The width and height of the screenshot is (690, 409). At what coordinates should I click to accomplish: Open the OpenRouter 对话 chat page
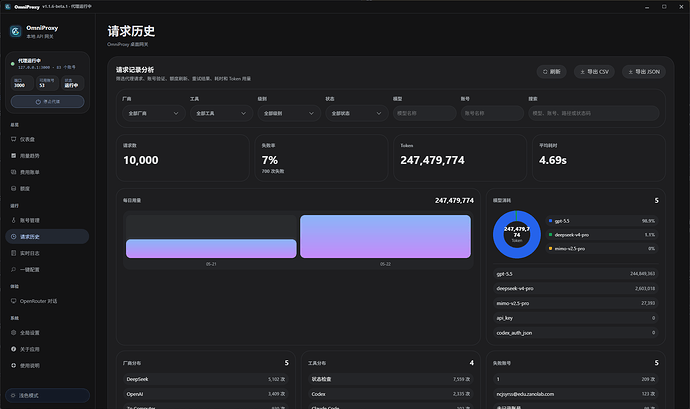tap(47, 301)
